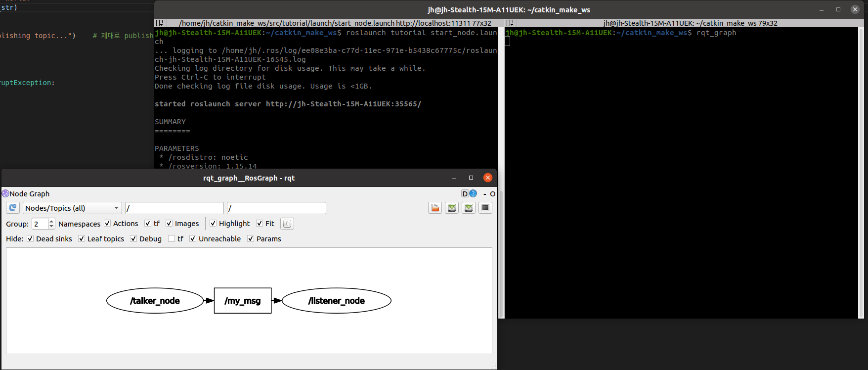868x370 pixels.
Task: Close the Node Graph panel with O button
Action: 492,194
